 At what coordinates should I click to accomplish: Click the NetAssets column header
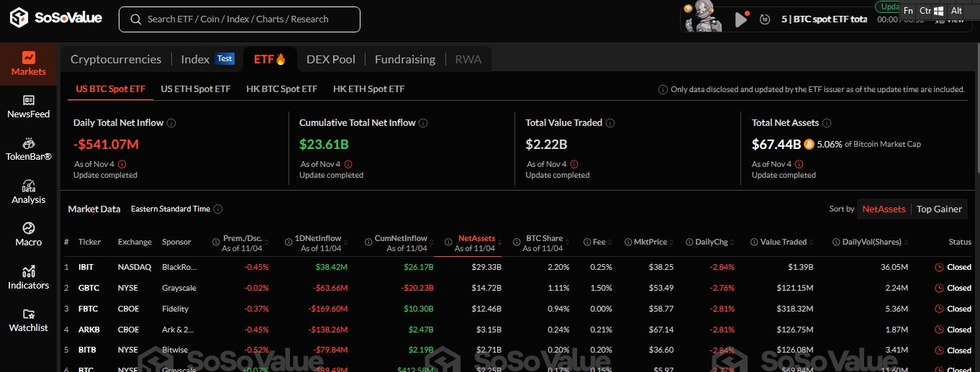471,242
